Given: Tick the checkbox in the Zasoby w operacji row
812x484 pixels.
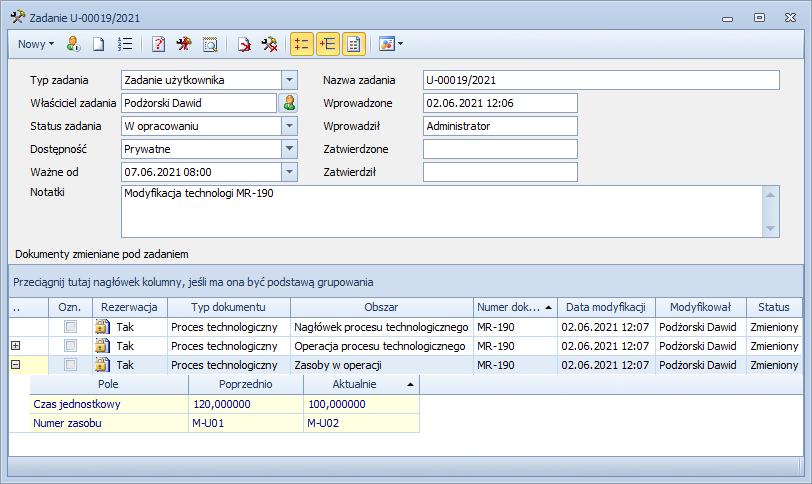Looking at the screenshot, I should 70,365.
